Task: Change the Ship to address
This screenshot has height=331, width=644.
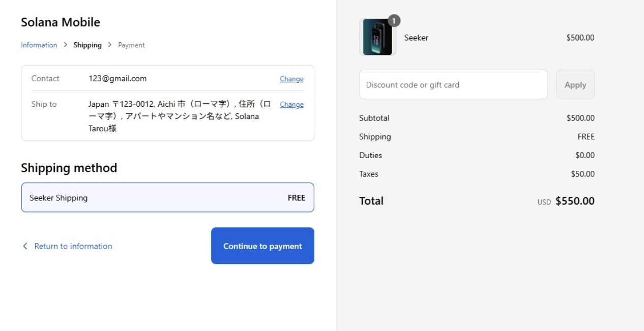Action: (x=291, y=105)
